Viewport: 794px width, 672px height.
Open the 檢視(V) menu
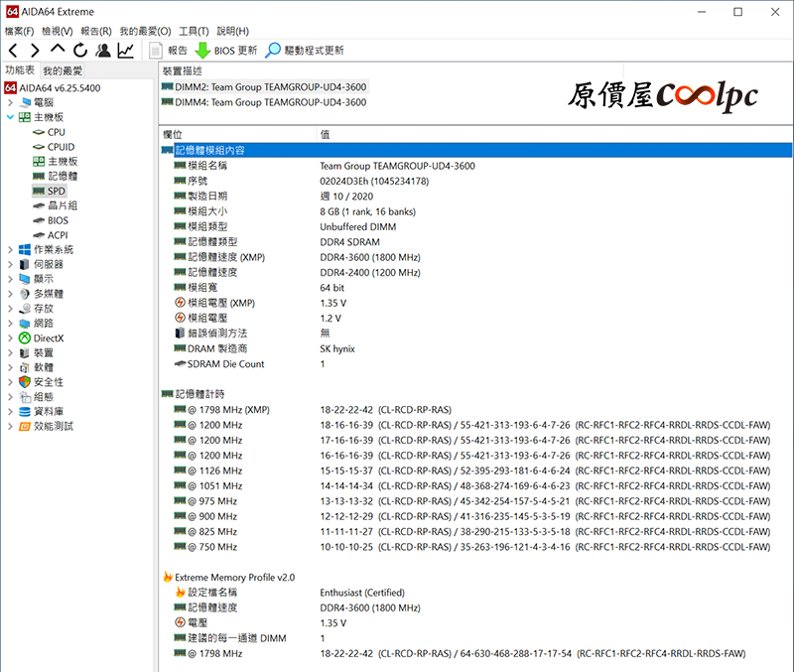[58, 31]
